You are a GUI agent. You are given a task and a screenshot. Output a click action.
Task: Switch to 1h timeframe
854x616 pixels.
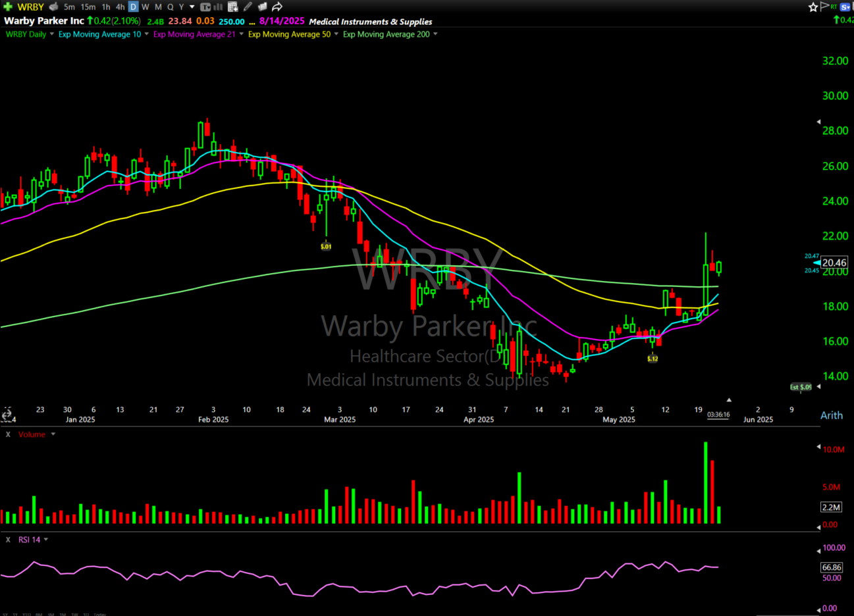[106, 7]
